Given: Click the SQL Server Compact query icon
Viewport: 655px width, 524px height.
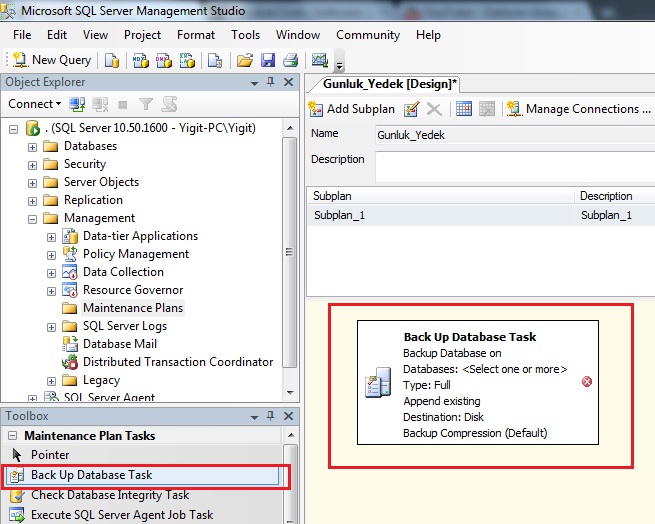Looking at the screenshot, I should [215, 60].
